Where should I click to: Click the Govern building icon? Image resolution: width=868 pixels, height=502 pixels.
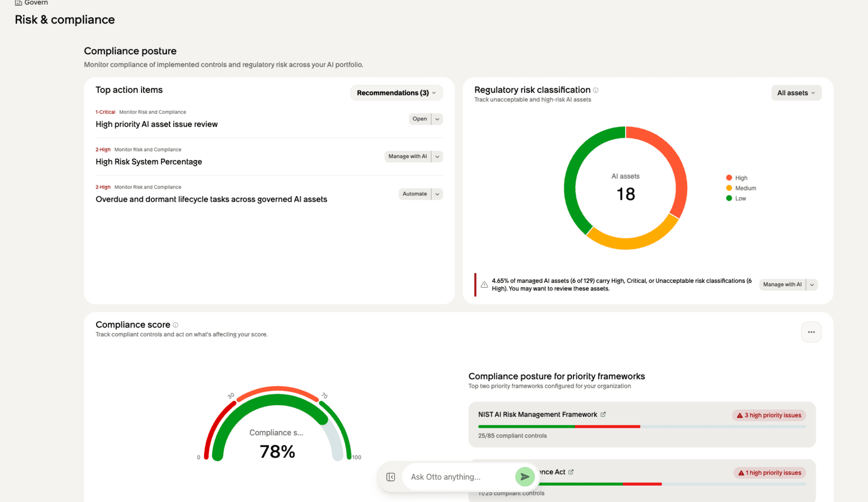tap(18, 3)
